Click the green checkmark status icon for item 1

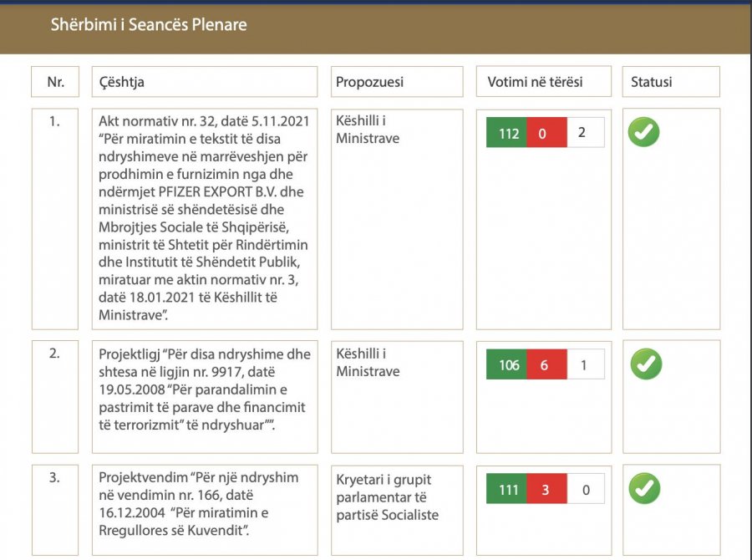tap(643, 132)
